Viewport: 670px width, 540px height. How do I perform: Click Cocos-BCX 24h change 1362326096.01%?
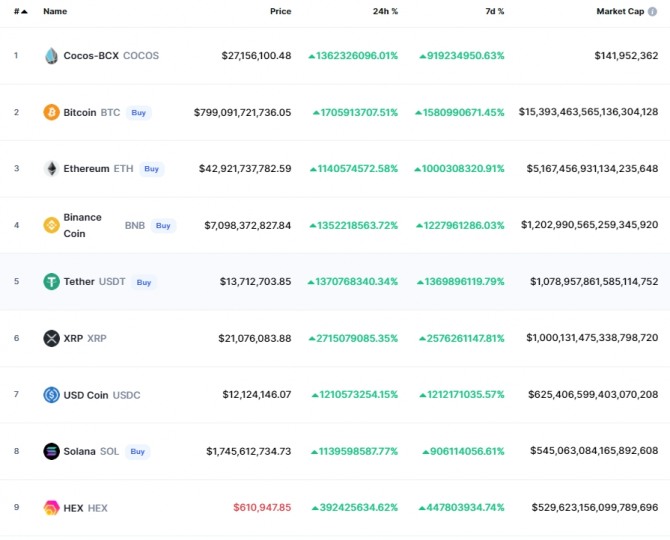click(353, 56)
